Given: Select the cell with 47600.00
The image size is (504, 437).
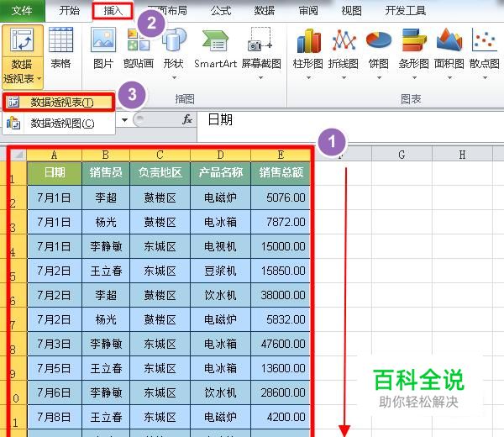Looking at the screenshot, I should 281,344.
